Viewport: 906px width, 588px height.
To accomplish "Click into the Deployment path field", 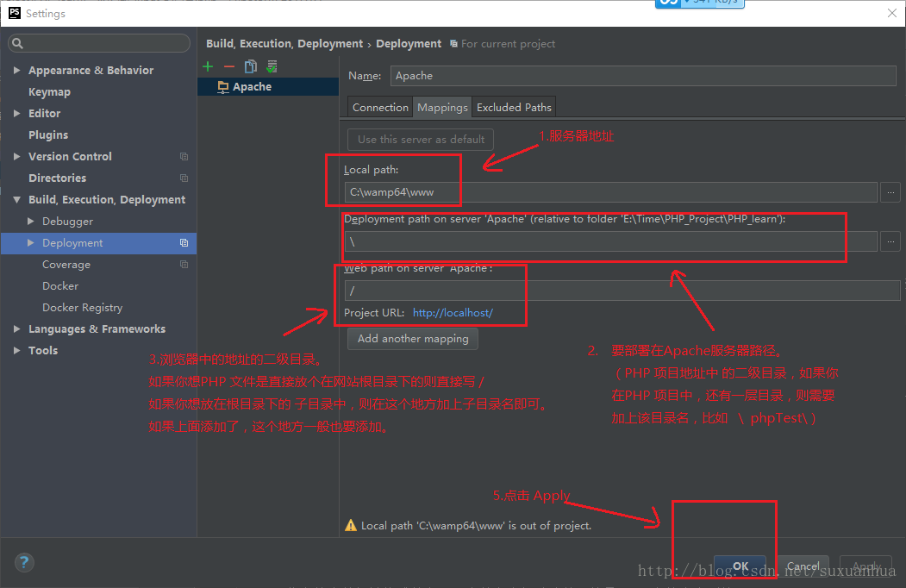I will pyautogui.click(x=610, y=241).
